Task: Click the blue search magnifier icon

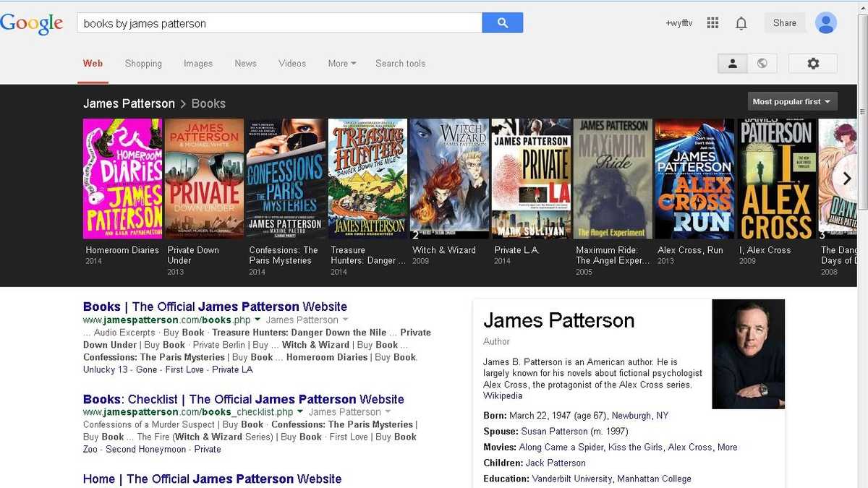Action: 503,22
